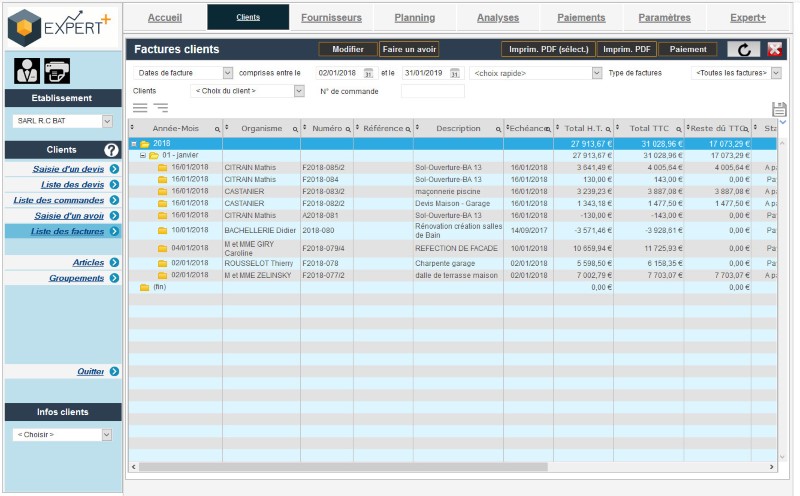Click the N° de commande input field
This screenshot has width=800, height=496.
pyautogui.click(x=433, y=91)
